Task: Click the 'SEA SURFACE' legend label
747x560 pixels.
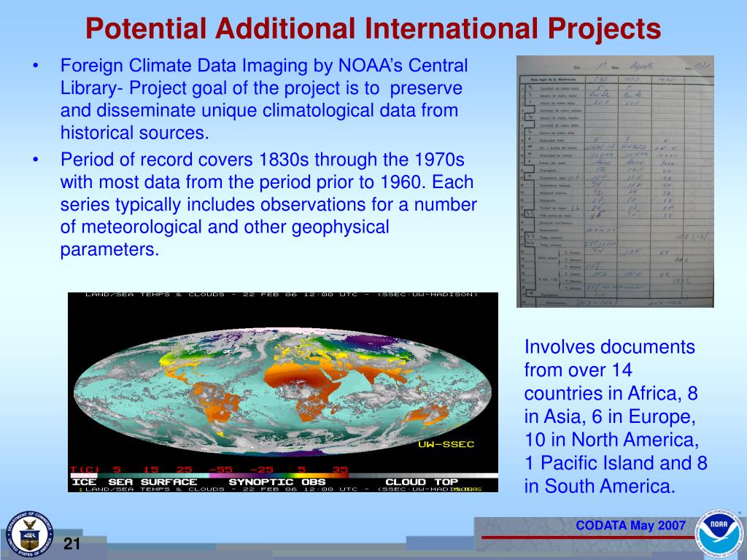Action: point(152,482)
